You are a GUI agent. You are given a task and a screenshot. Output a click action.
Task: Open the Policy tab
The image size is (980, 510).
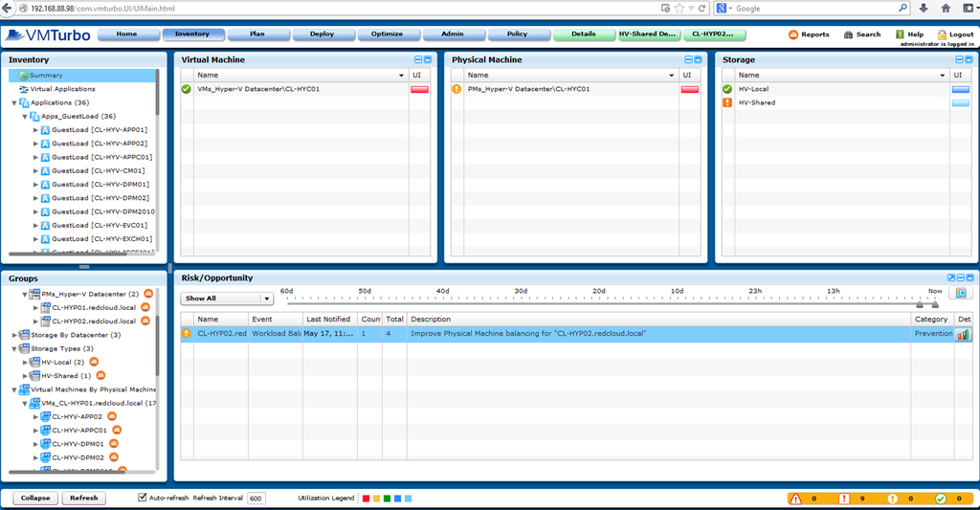(x=518, y=34)
